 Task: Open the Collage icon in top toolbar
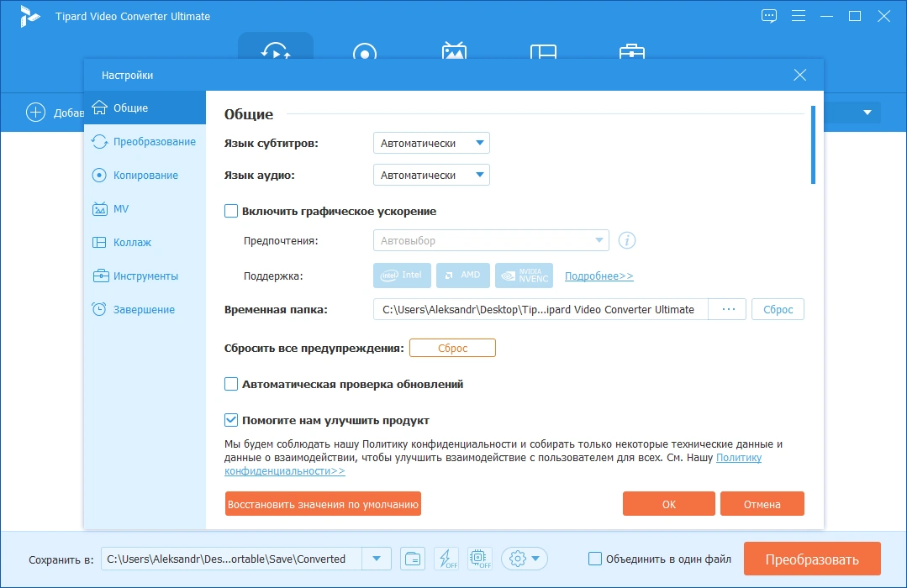[543, 51]
